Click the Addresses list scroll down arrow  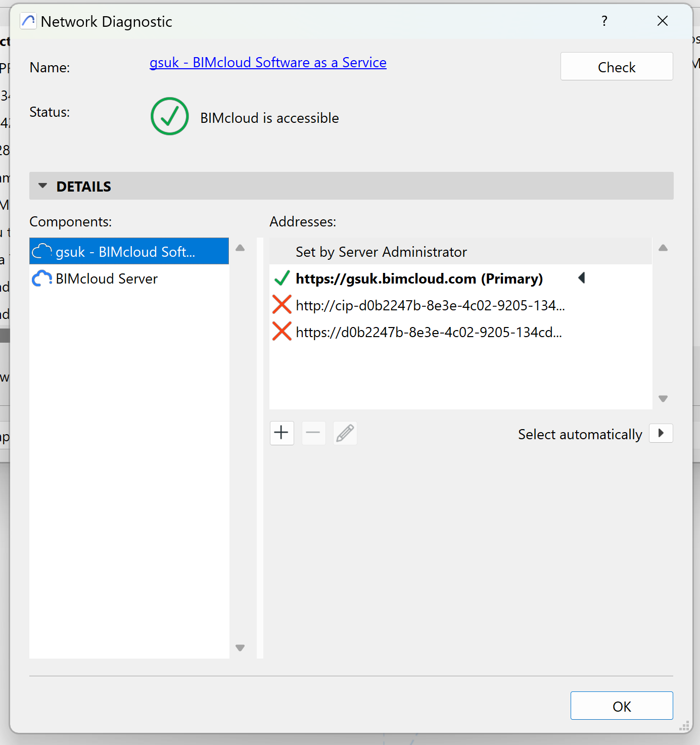click(663, 399)
